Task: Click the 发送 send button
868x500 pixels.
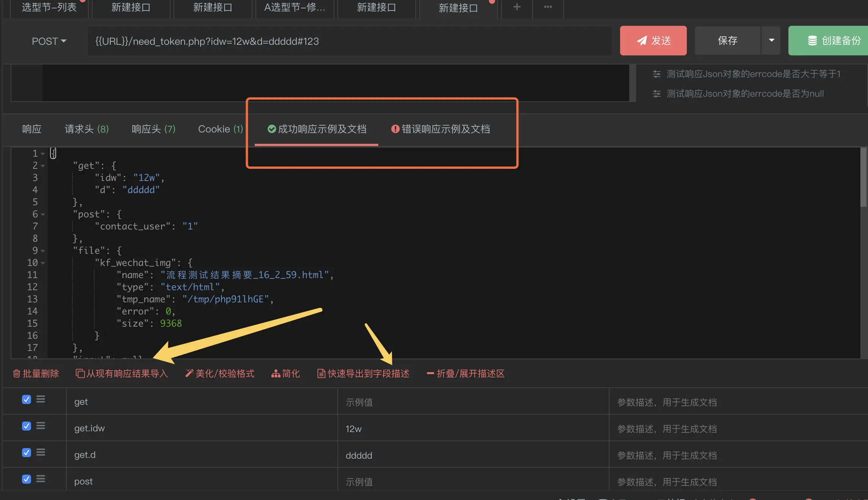Action: [653, 41]
